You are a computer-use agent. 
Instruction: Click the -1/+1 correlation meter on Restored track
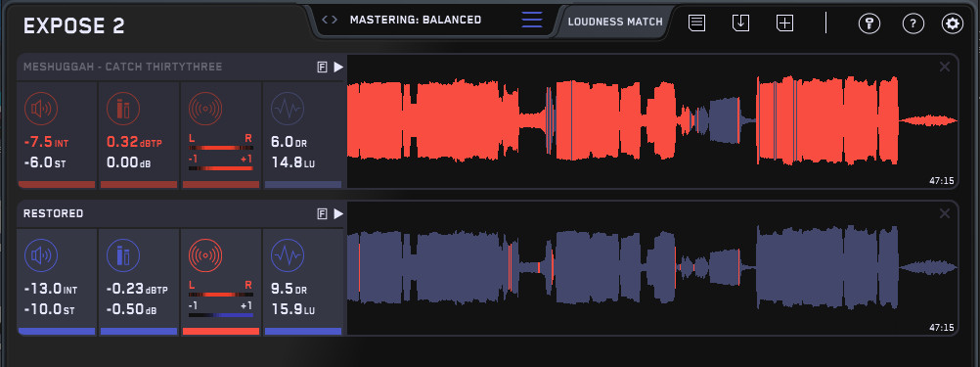click(x=221, y=316)
